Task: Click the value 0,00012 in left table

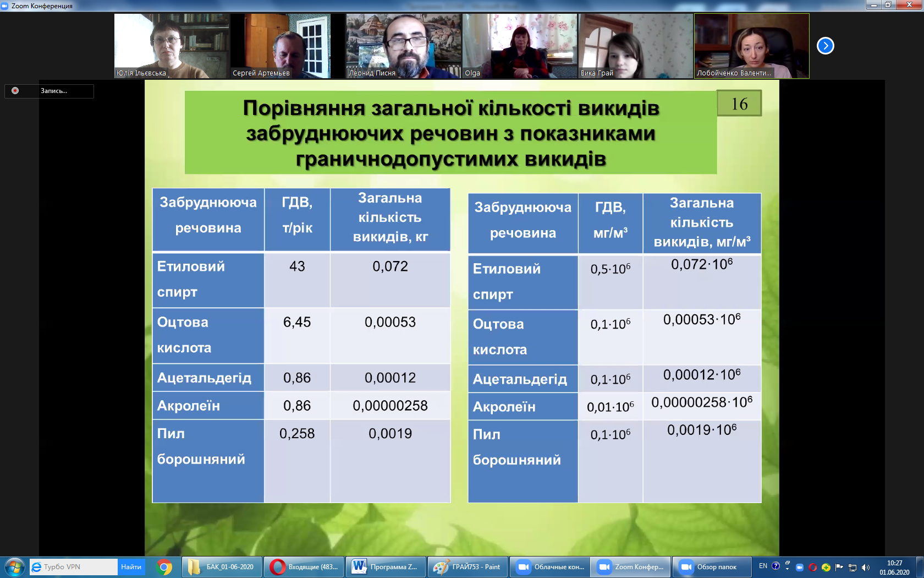Action: click(390, 378)
